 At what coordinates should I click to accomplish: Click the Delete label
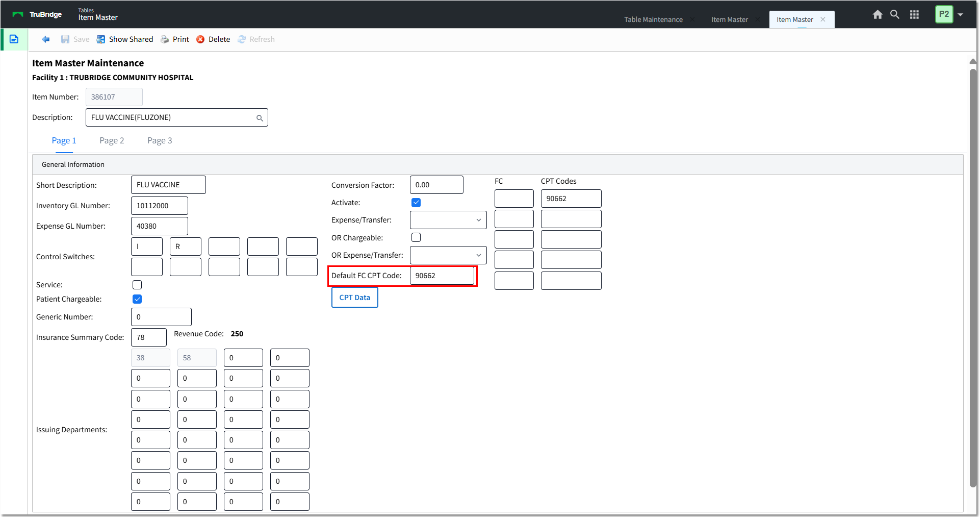tap(219, 39)
